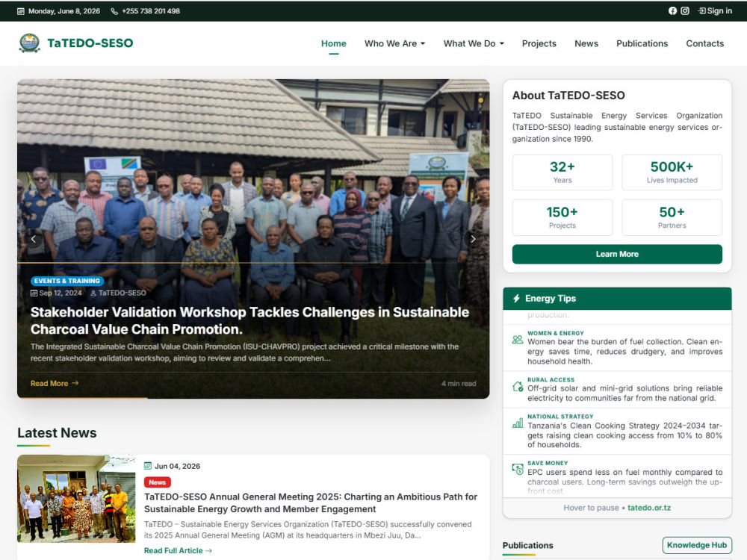Viewport: 747px width, 560px height.
Task: Click the TaTEDO-SESO site title text
Action: click(x=90, y=43)
